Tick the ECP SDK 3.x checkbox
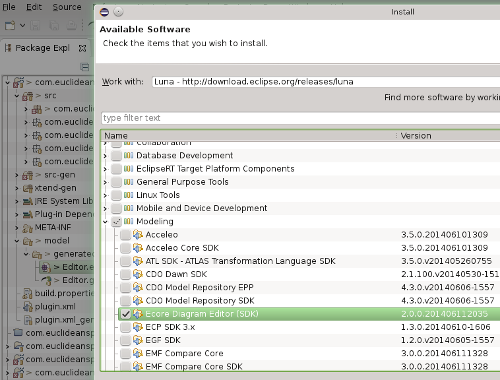500x380 pixels. pos(125,327)
